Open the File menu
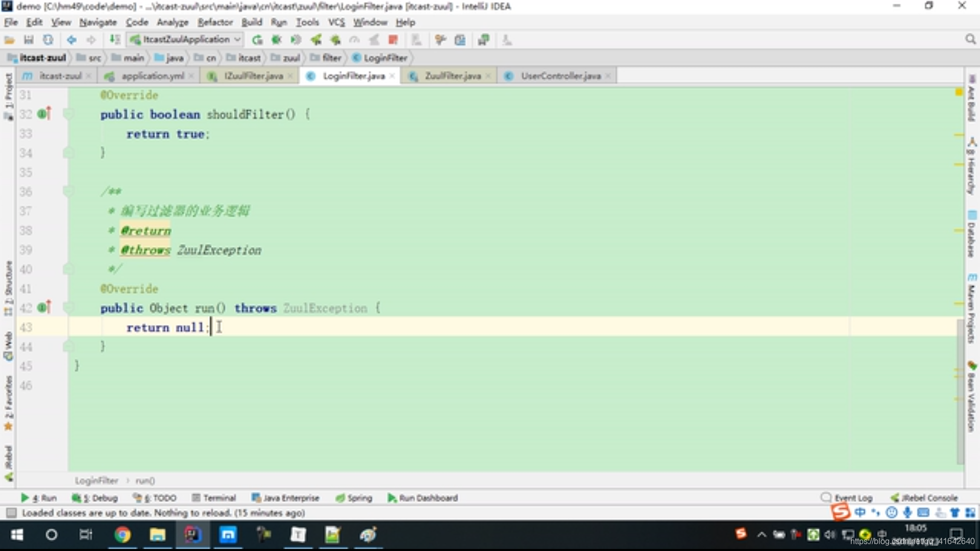The width and height of the screenshot is (980, 551). 11,22
